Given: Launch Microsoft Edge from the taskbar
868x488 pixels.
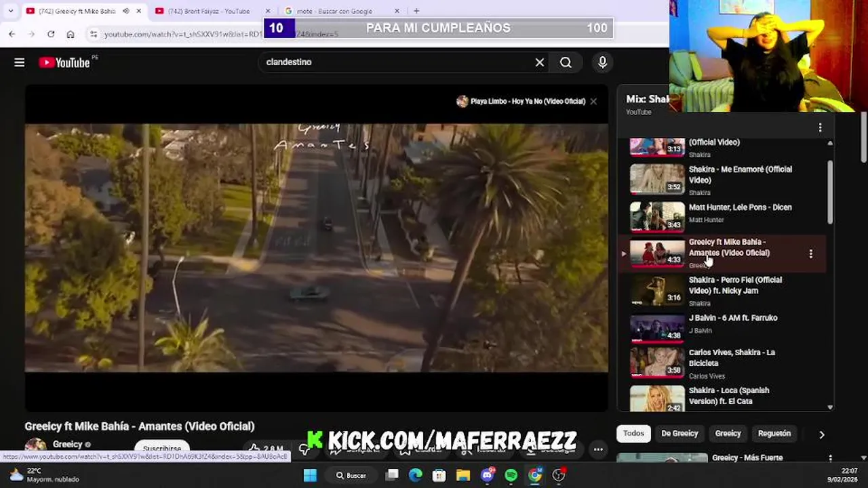Looking at the screenshot, I should tap(416, 475).
